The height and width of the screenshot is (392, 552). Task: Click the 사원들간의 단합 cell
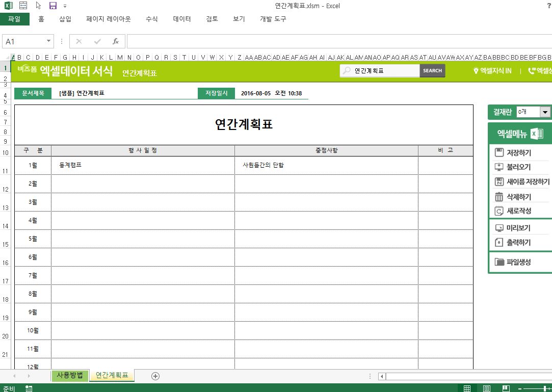point(326,165)
